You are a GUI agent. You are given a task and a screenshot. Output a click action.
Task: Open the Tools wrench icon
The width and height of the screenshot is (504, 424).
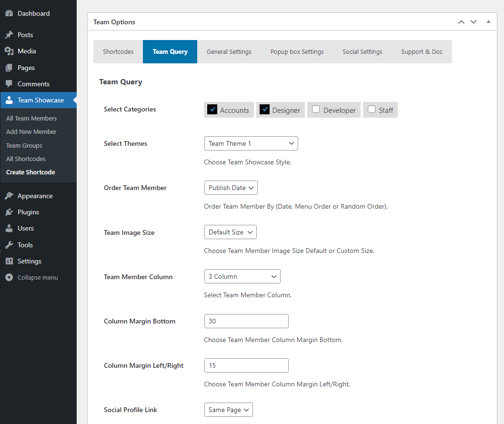[x=9, y=245]
